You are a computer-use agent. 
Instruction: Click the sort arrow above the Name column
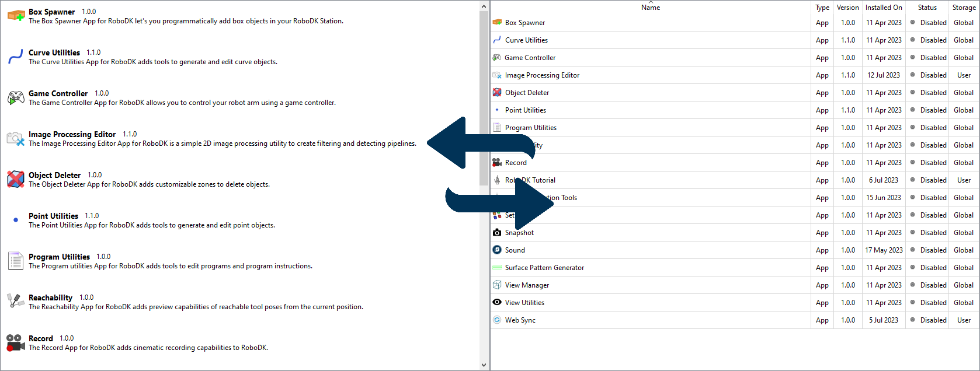(651, 2)
